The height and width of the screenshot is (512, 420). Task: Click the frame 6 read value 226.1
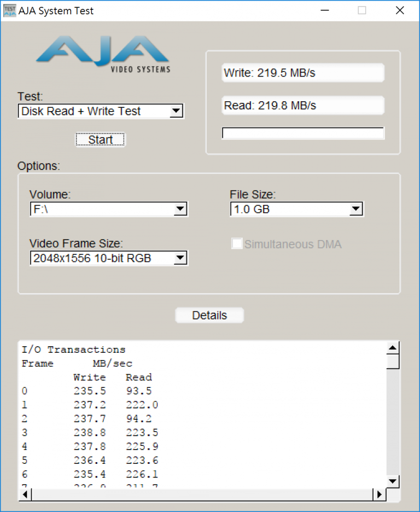pos(142,474)
